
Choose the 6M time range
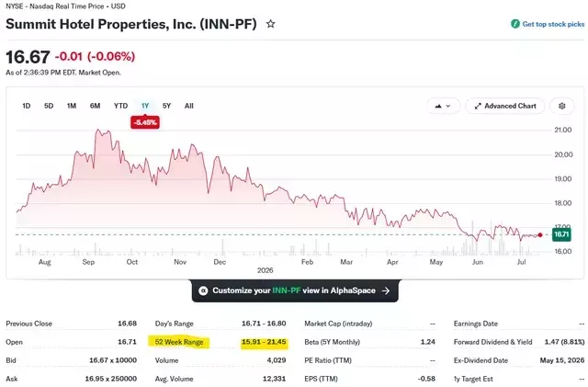coord(95,106)
